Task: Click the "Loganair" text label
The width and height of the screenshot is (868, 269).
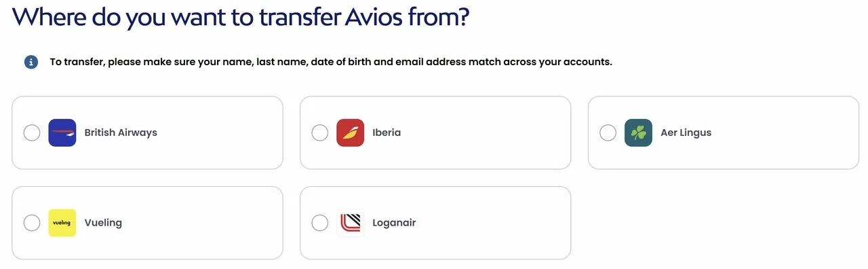Action: [x=394, y=223]
